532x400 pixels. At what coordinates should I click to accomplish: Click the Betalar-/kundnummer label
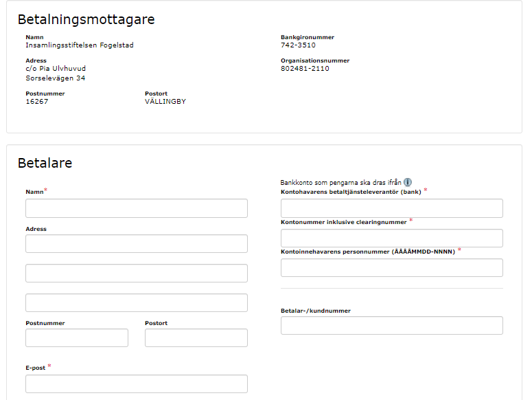316,311
